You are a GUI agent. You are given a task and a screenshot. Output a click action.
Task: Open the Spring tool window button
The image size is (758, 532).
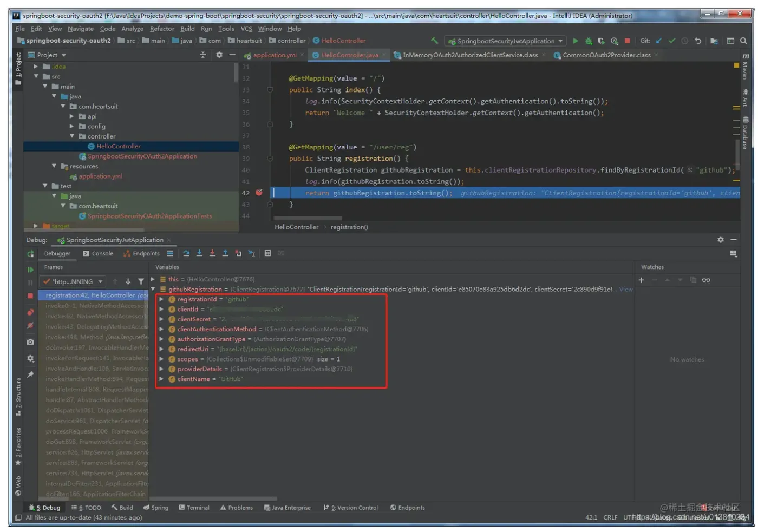[x=155, y=508]
